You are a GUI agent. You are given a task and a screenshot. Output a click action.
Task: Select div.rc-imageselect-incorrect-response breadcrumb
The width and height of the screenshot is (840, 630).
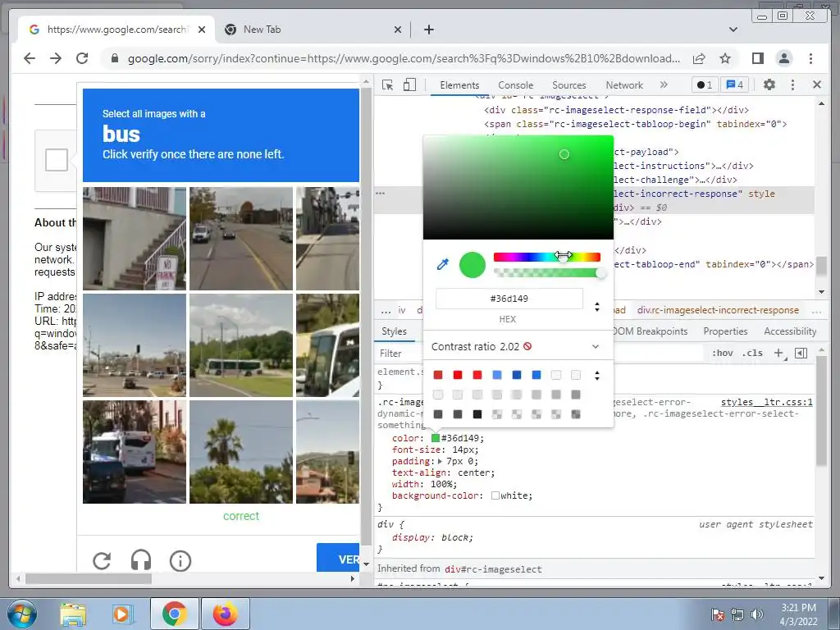718,310
